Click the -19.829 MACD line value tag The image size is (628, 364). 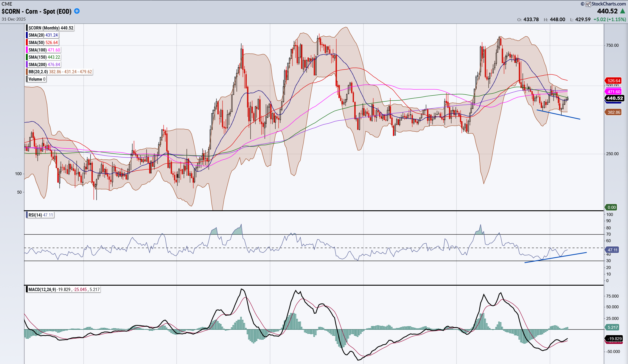pos(614,339)
